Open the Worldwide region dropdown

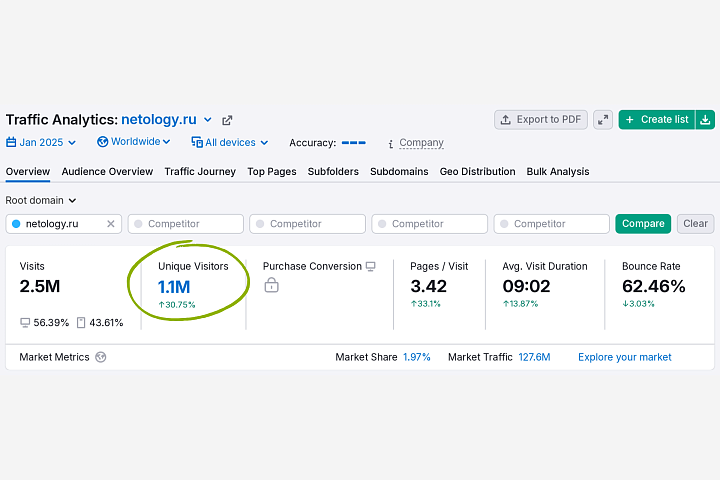click(x=134, y=141)
